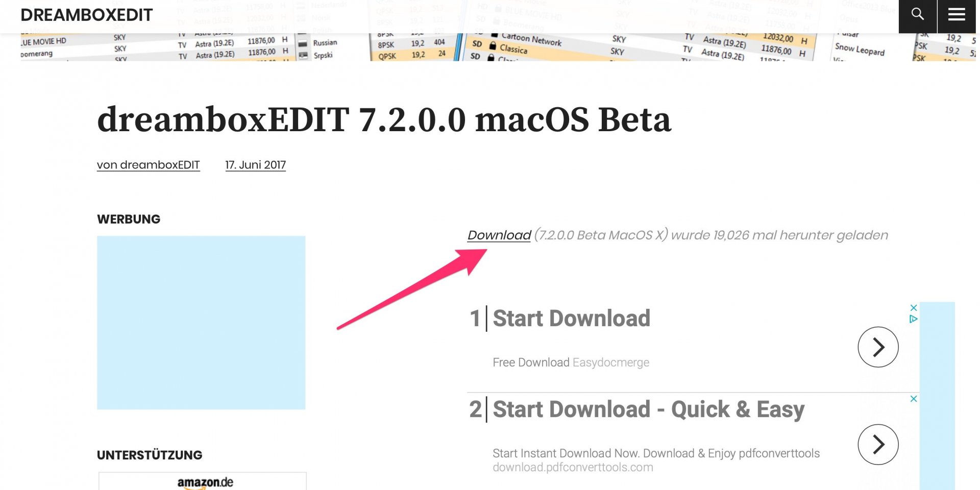Click the arrow circle on the second ad
This screenshot has height=490, width=980.
(878, 444)
